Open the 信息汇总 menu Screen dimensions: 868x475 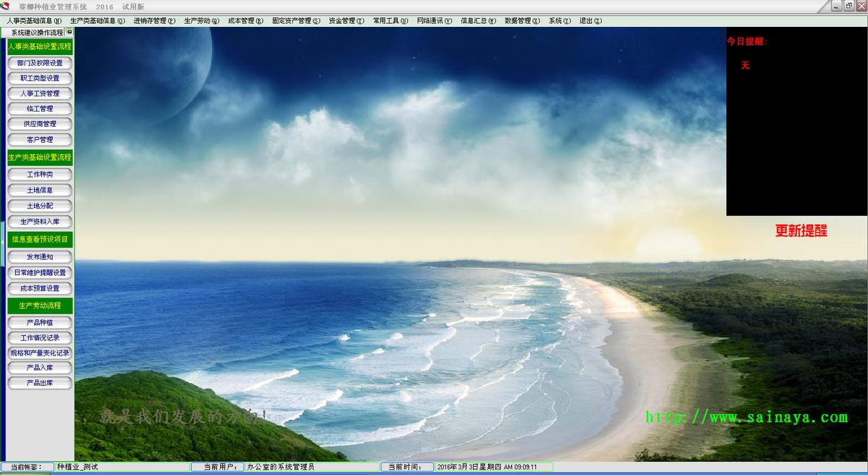coord(479,21)
